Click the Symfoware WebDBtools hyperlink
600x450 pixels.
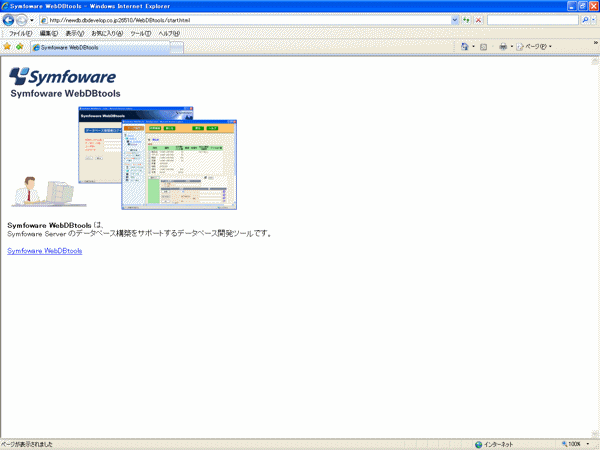[x=44, y=251]
